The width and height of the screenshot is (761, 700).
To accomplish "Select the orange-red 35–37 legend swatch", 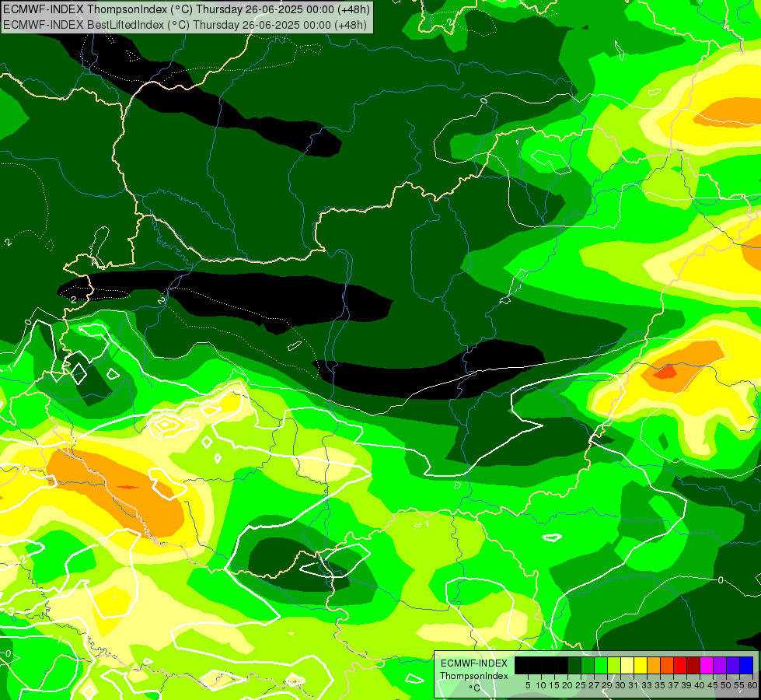I will (667, 666).
